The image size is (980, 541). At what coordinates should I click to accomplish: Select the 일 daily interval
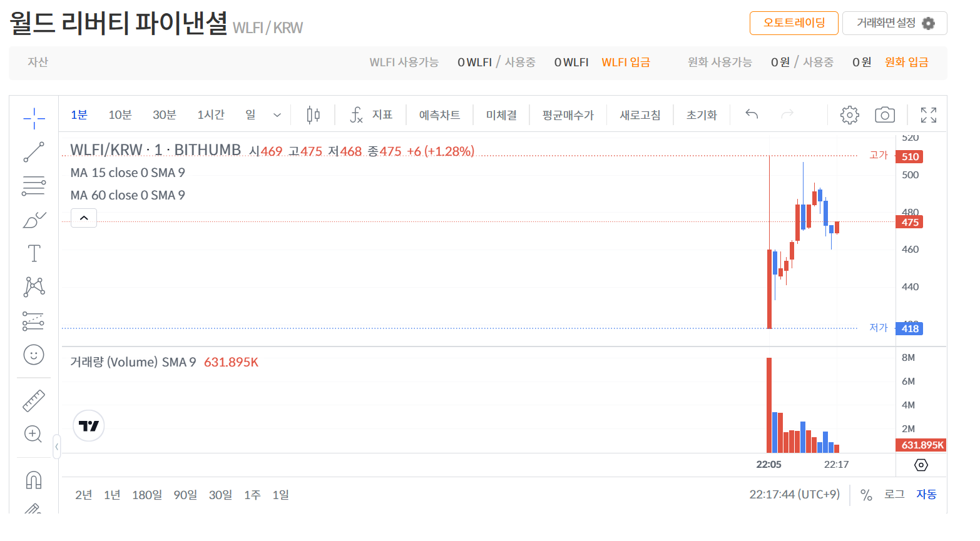(250, 115)
